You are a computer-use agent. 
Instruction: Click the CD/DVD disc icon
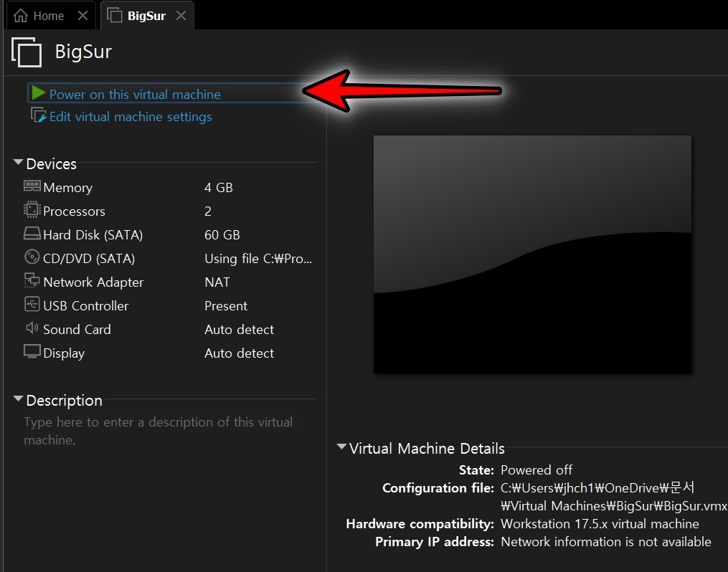tap(32, 257)
